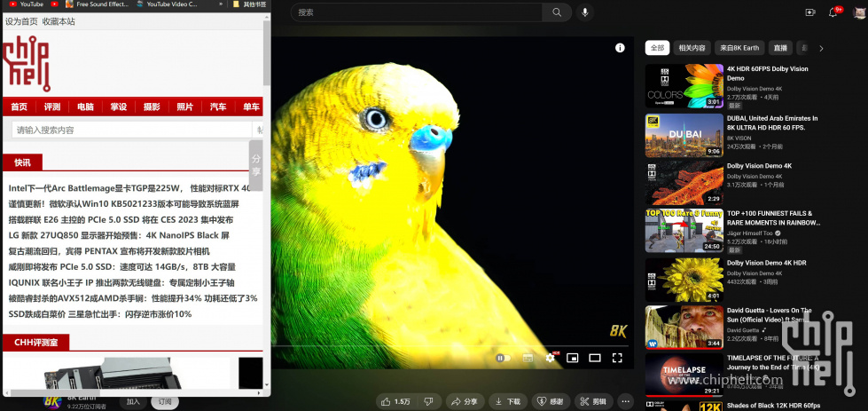Image resolution: width=868 pixels, height=411 pixels.
Task: Click the 8K Earth channel avatar
Action: [52, 402]
